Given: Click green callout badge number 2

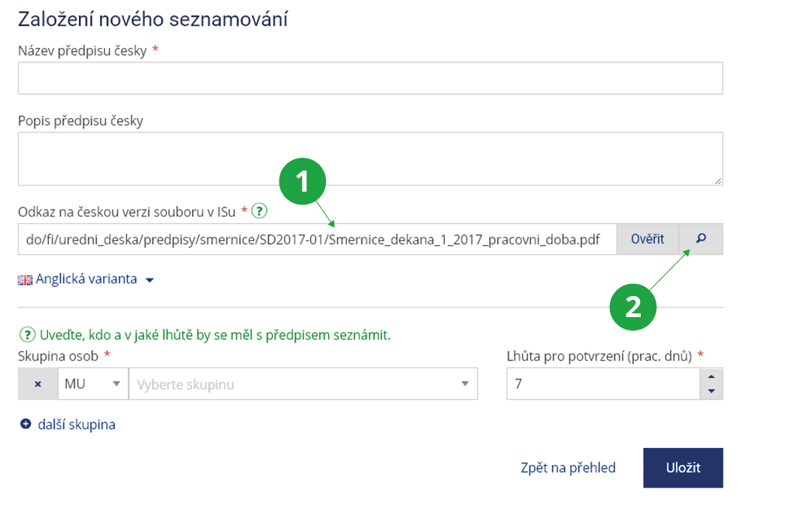Looking at the screenshot, I should [x=633, y=307].
